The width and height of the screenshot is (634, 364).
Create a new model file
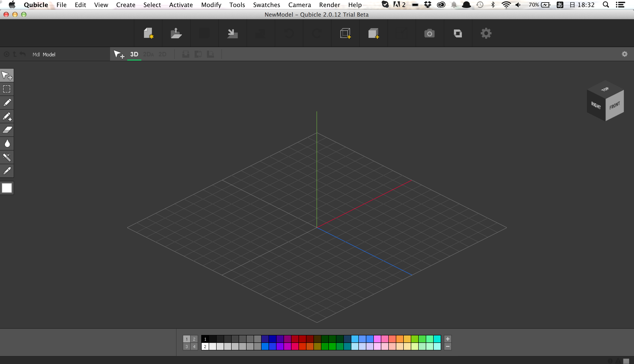click(148, 33)
